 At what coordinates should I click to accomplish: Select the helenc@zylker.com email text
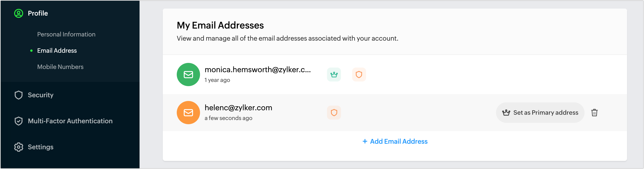coord(238,107)
